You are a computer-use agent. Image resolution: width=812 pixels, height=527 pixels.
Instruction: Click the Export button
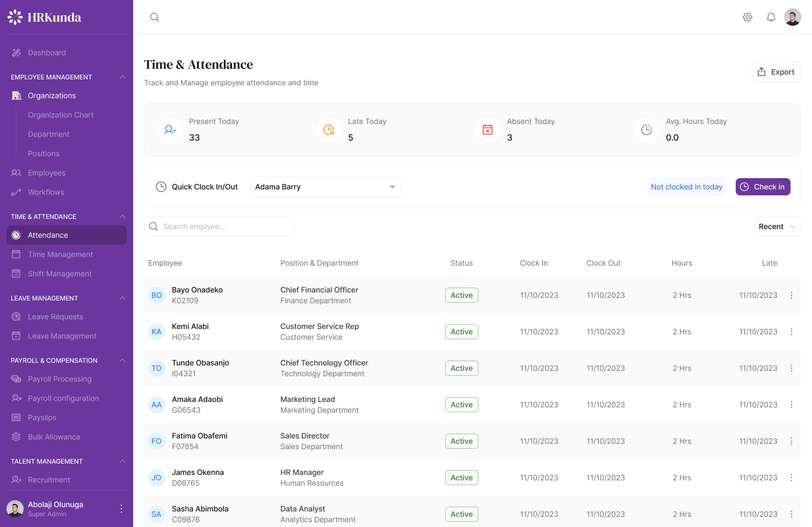776,71
